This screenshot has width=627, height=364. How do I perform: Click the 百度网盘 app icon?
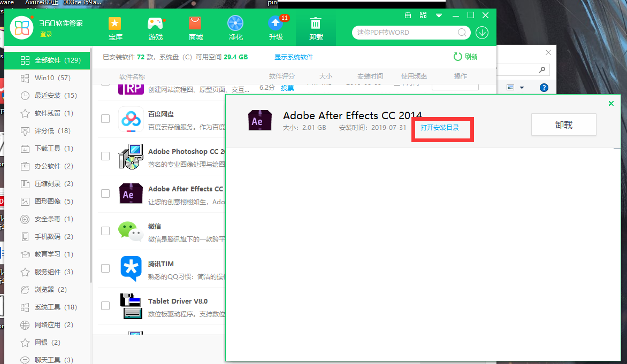pos(131,119)
